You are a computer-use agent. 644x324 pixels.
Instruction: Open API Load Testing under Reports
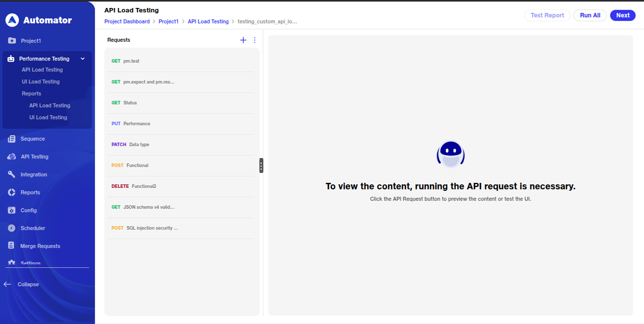pos(50,105)
